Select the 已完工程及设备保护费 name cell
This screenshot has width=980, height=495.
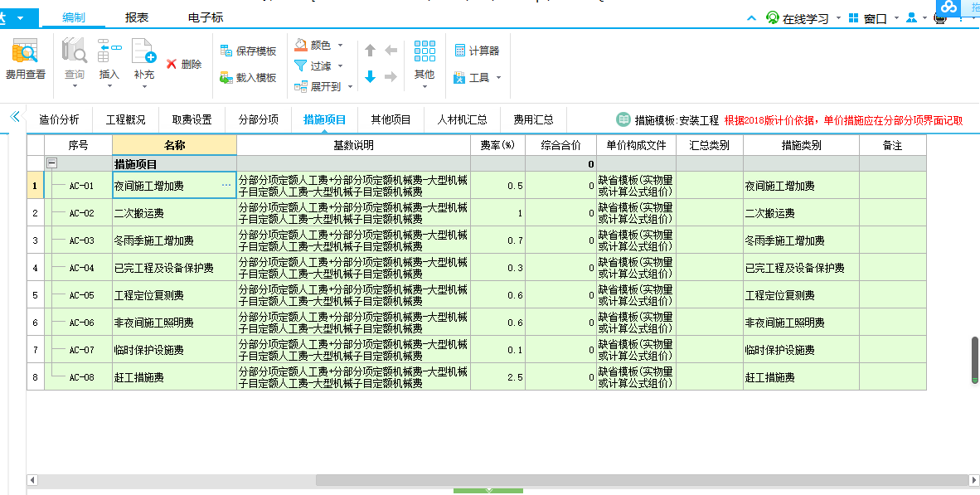tap(174, 268)
